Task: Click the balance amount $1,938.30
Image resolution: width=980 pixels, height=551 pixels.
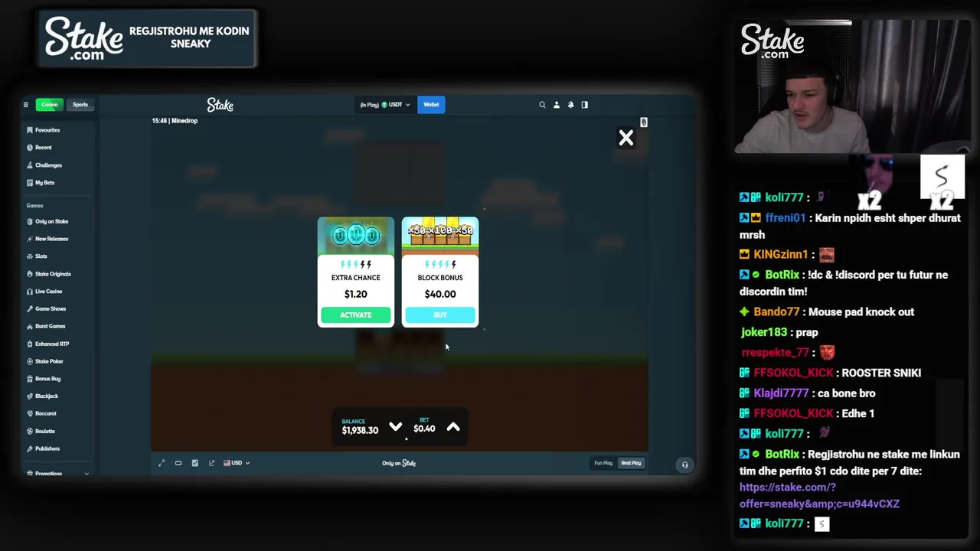Action: pyautogui.click(x=360, y=431)
